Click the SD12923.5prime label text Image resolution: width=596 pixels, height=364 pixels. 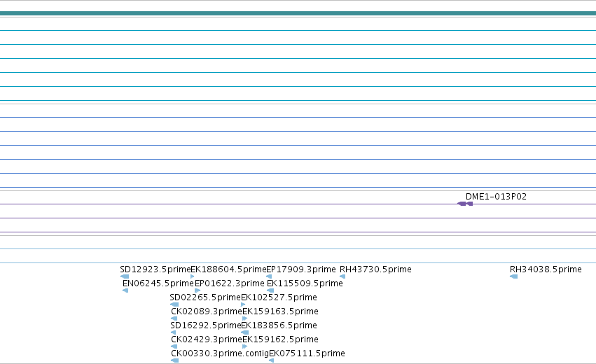[155, 269]
